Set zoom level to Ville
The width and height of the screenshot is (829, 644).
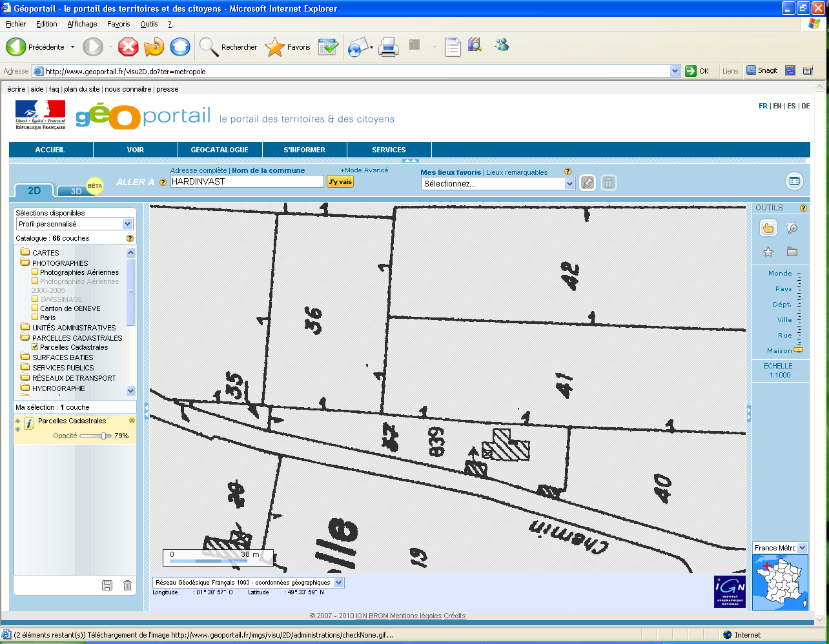[784, 319]
